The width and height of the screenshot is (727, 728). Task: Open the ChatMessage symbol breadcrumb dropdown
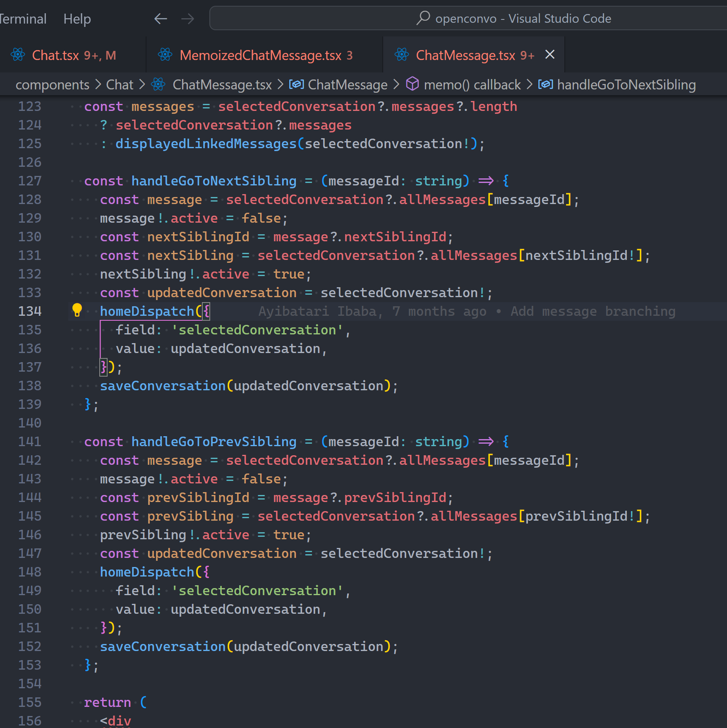point(347,85)
